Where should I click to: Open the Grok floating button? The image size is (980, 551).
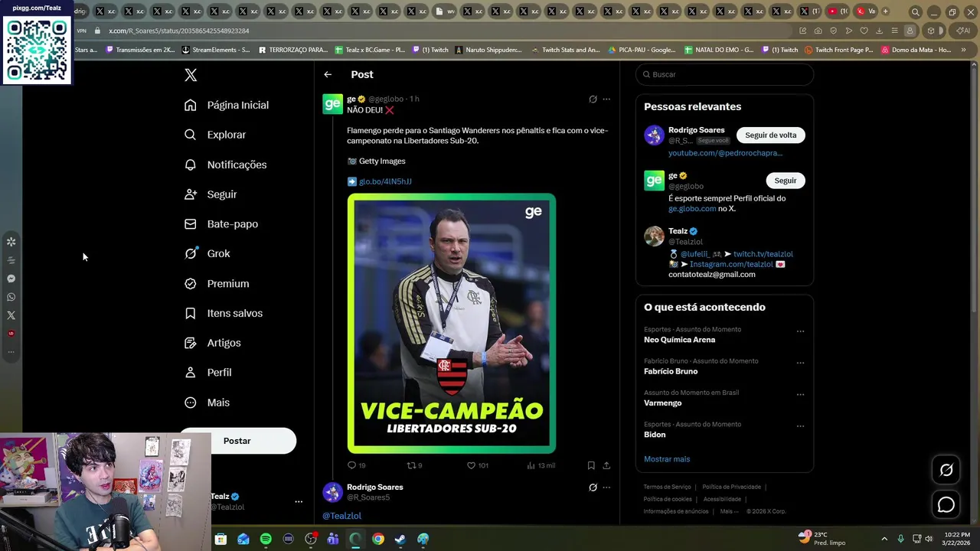[946, 470]
